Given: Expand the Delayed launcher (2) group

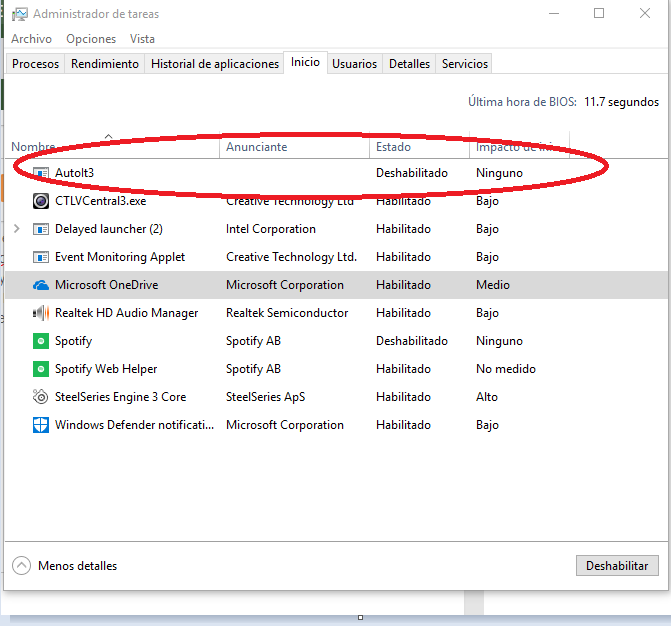Looking at the screenshot, I should click(17, 228).
